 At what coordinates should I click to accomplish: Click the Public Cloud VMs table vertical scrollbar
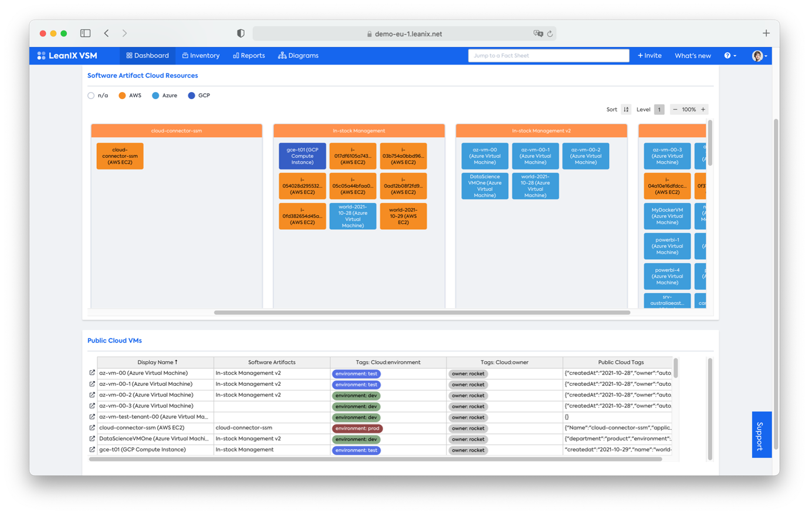coord(675,368)
